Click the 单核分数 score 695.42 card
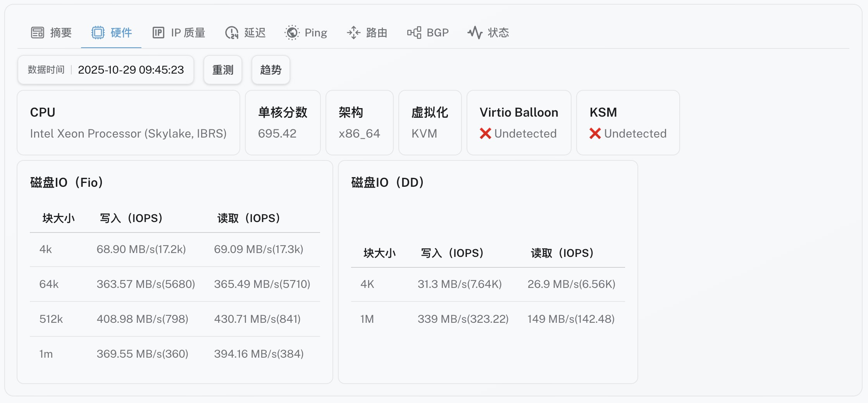The height and width of the screenshot is (403, 868). tap(282, 123)
